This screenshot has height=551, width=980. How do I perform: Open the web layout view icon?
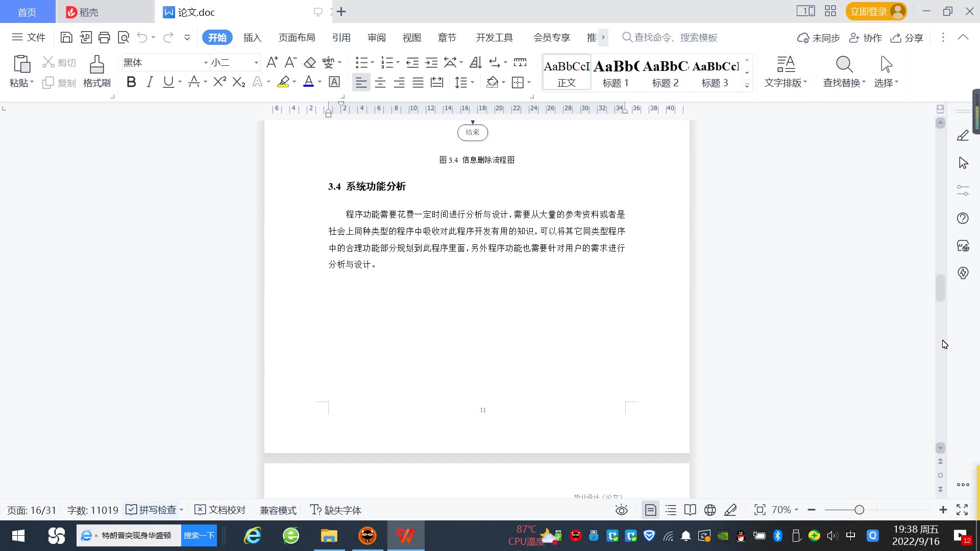pyautogui.click(x=710, y=510)
